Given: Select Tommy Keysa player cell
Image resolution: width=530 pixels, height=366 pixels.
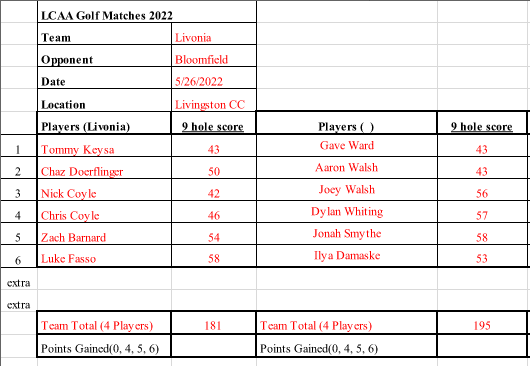Looking at the screenshot, I should pyautogui.click(x=104, y=146).
